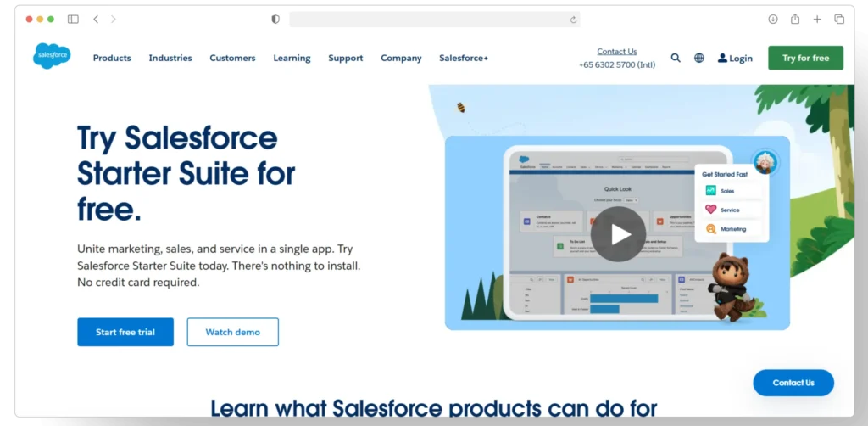This screenshot has height=426, width=868.
Task: Open Safari downloads icon
Action: pos(773,19)
